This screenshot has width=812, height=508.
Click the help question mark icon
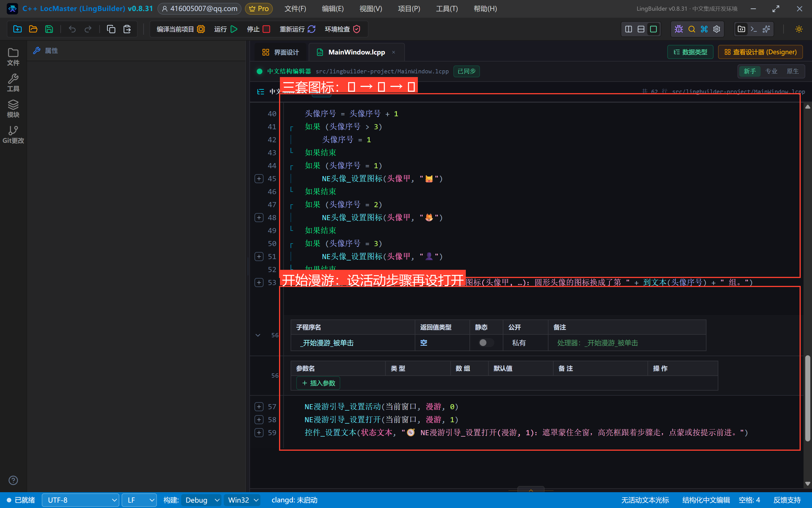pyautogui.click(x=13, y=480)
